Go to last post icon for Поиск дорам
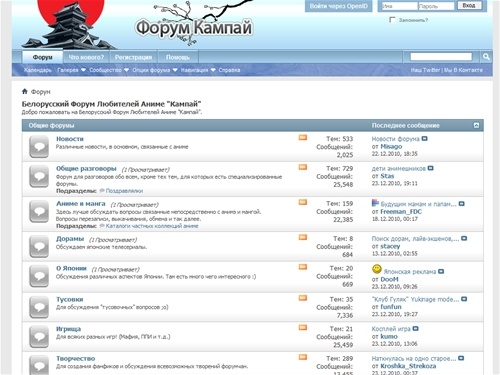 click(x=464, y=239)
